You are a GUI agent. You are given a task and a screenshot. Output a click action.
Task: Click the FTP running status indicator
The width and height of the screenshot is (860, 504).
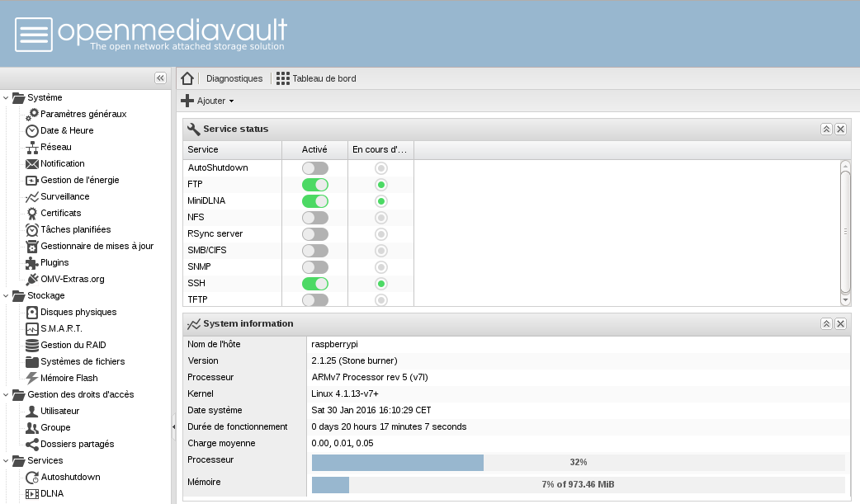coord(381,185)
